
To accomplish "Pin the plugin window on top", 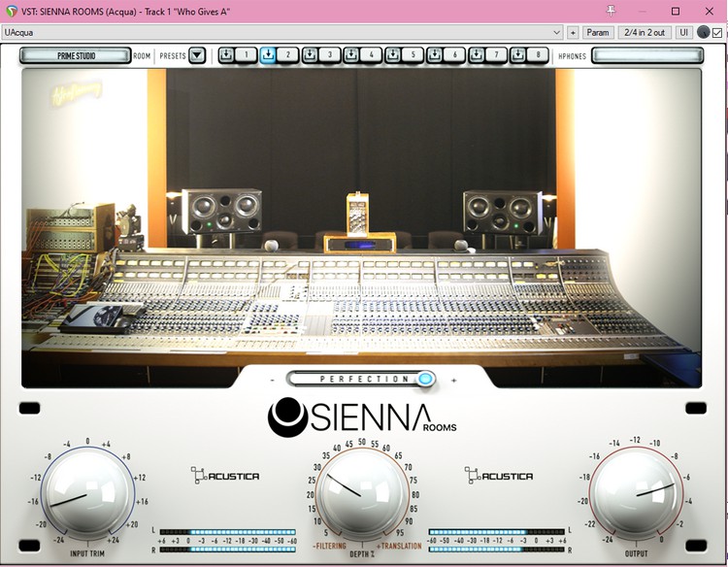I will (x=611, y=11).
